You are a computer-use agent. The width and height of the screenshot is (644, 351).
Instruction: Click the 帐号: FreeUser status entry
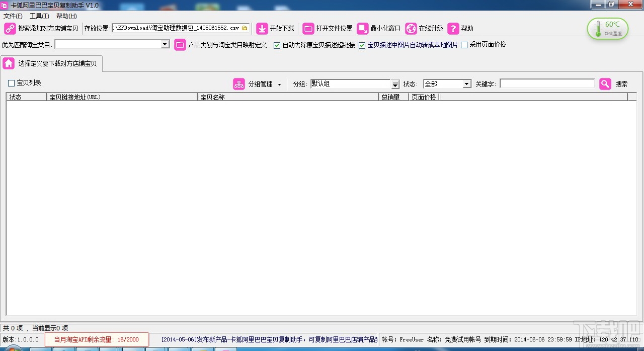(403, 339)
